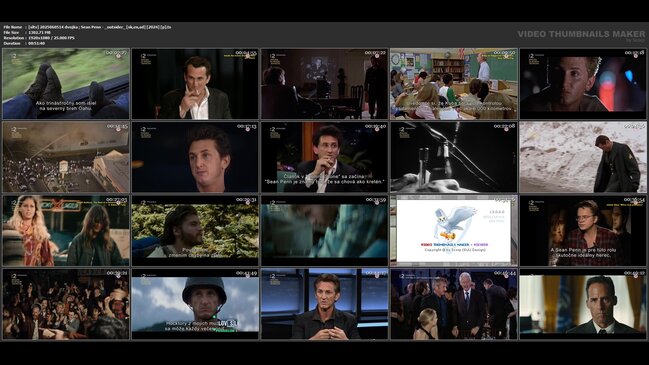Open the talk show interview thumbnail with glasses
The height and width of the screenshot is (365, 649).
pyautogui.click(x=324, y=157)
